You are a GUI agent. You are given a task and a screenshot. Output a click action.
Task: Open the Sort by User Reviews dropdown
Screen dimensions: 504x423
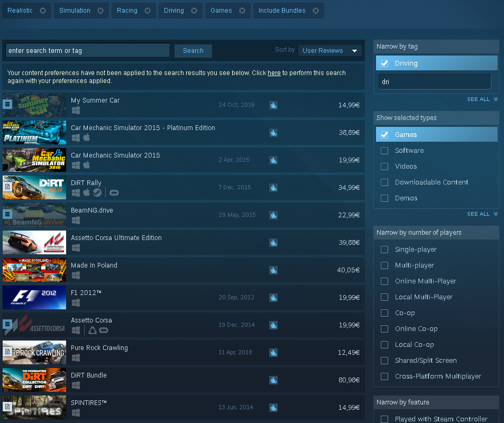(330, 50)
